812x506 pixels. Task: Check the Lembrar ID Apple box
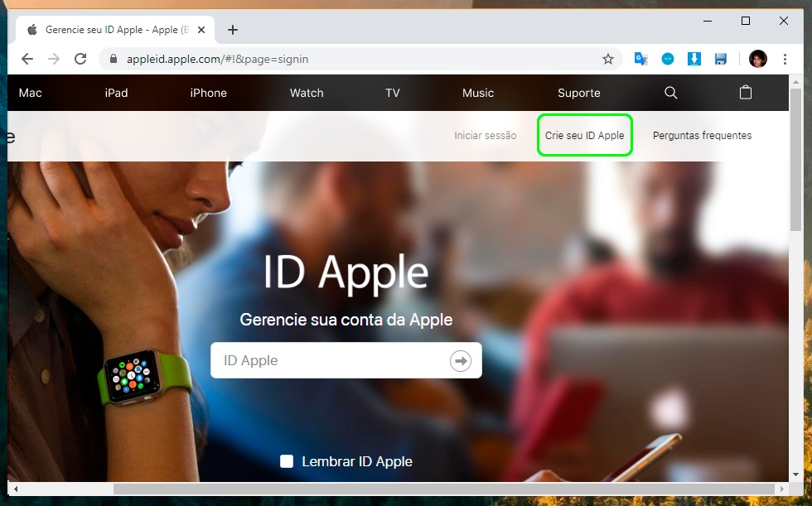click(287, 461)
